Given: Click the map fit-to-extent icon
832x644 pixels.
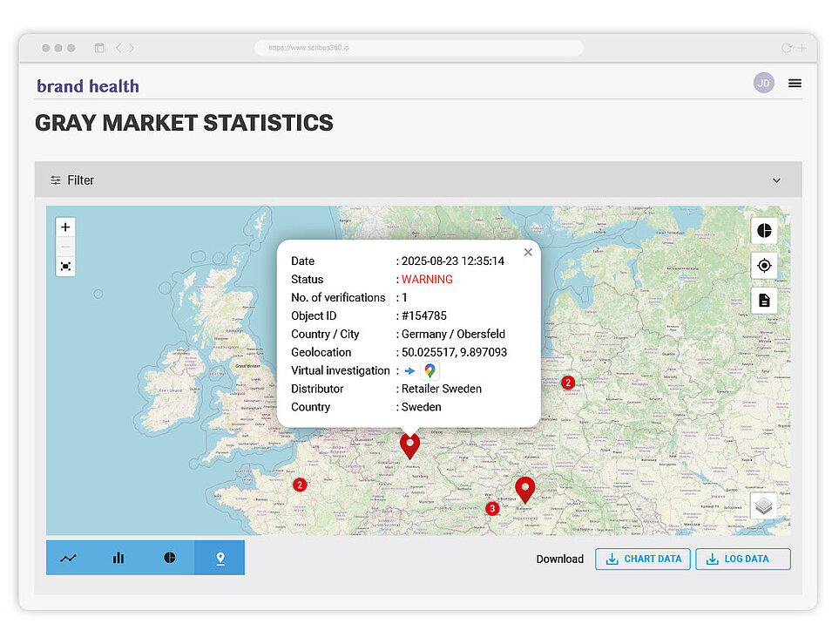Looking at the screenshot, I should click(65, 266).
